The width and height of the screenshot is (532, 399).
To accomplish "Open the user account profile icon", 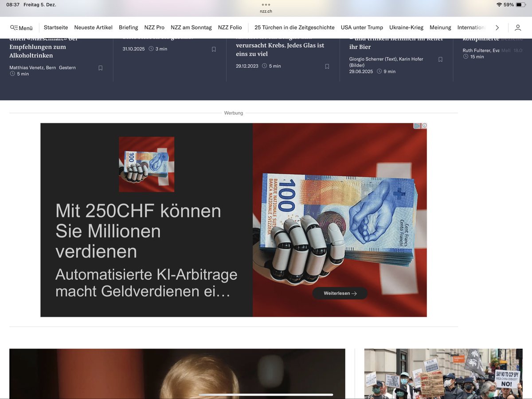I will [x=518, y=27].
